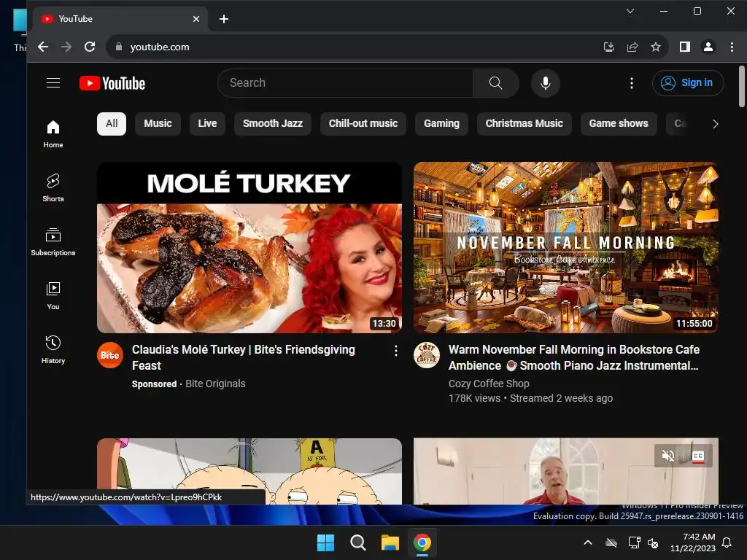Open History in the sidebar
Image resolution: width=747 pixels, height=560 pixels.
(53, 349)
